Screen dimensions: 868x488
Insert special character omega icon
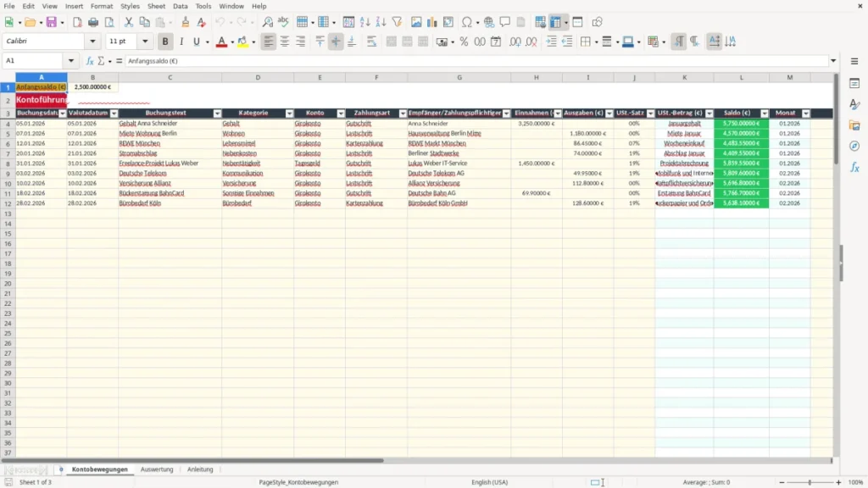click(x=467, y=22)
